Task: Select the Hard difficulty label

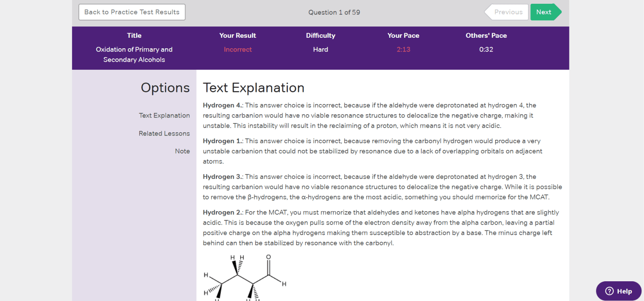Action: pyautogui.click(x=320, y=49)
